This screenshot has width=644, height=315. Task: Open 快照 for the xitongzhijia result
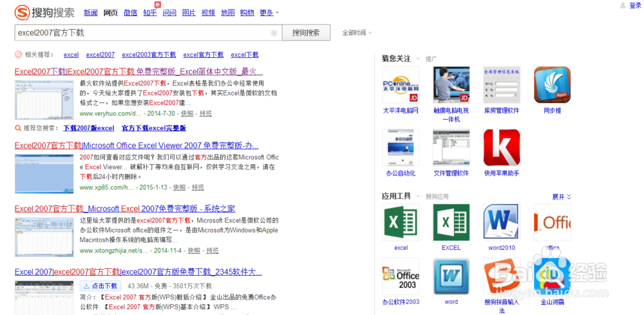pos(194,251)
